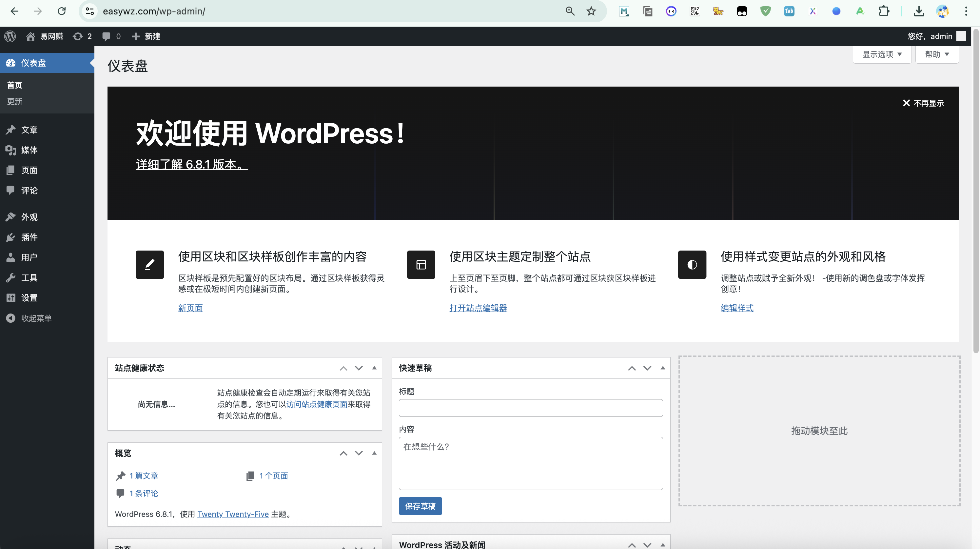The image size is (980, 549).
Task: Open the 设置 settings menu
Action: coord(29,298)
